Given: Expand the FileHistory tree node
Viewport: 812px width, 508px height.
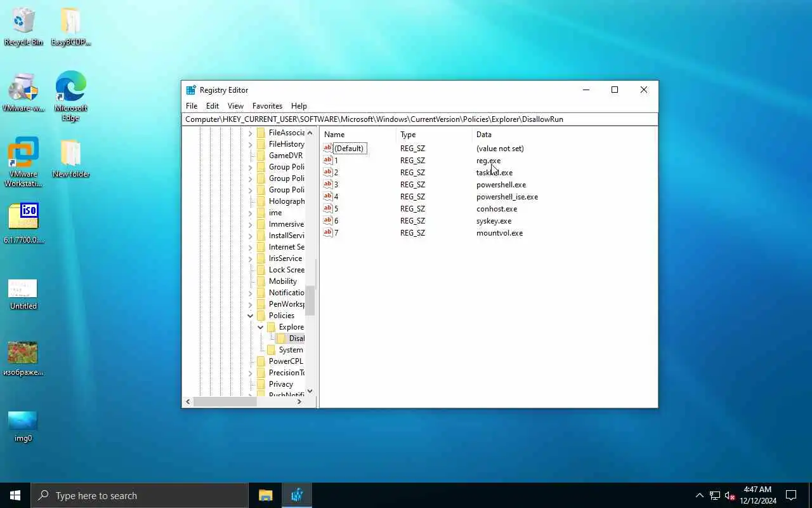Looking at the screenshot, I should [x=250, y=144].
